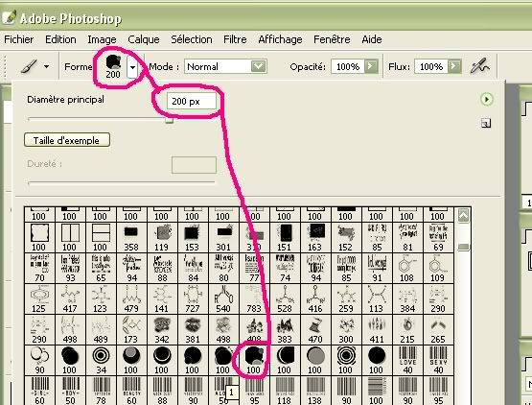Select the 416 chemical structure brush
This screenshot has height=405, width=532.
tap(315, 298)
